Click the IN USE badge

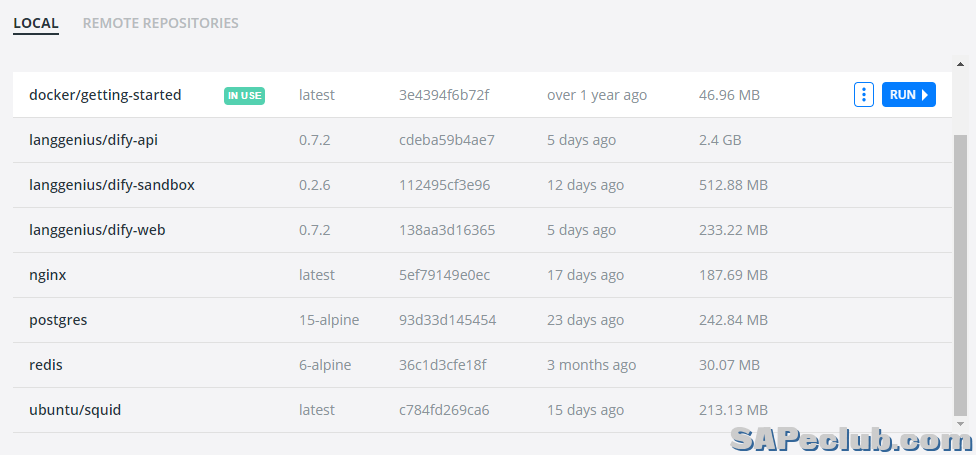[244, 96]
